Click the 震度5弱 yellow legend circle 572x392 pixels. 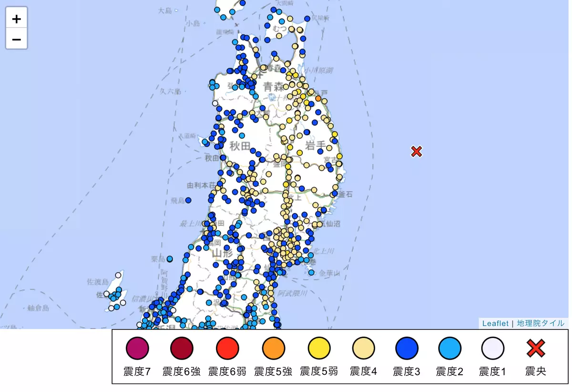point(319,348)
